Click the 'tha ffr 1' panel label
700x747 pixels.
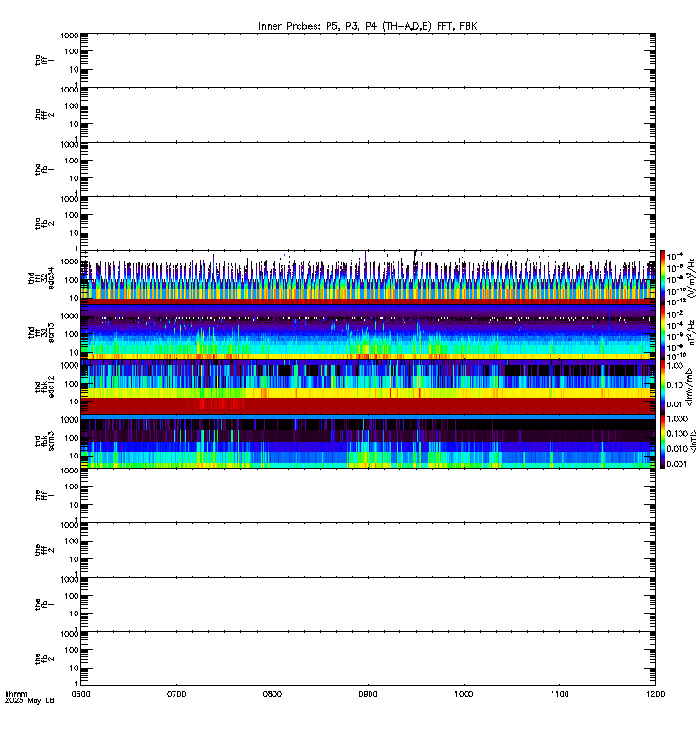click(x=44, y=61)
